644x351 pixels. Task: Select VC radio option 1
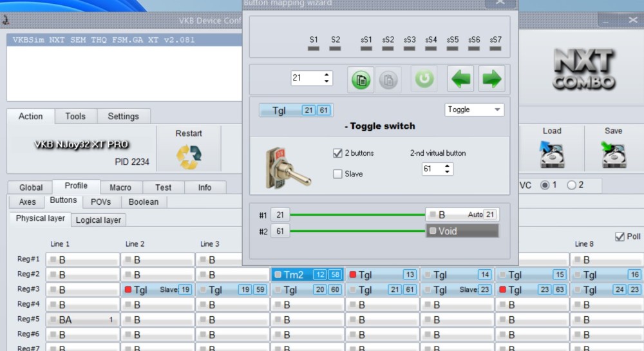coord(545,185)
